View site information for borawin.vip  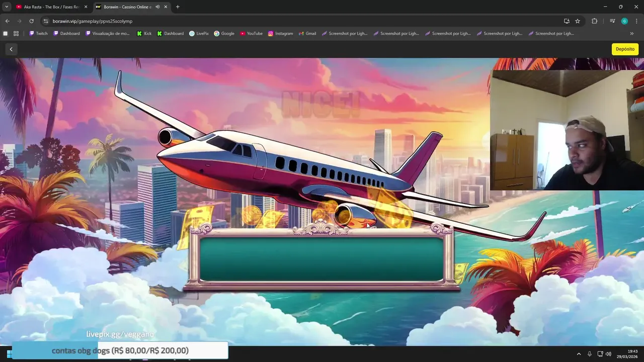click(46, 21)
